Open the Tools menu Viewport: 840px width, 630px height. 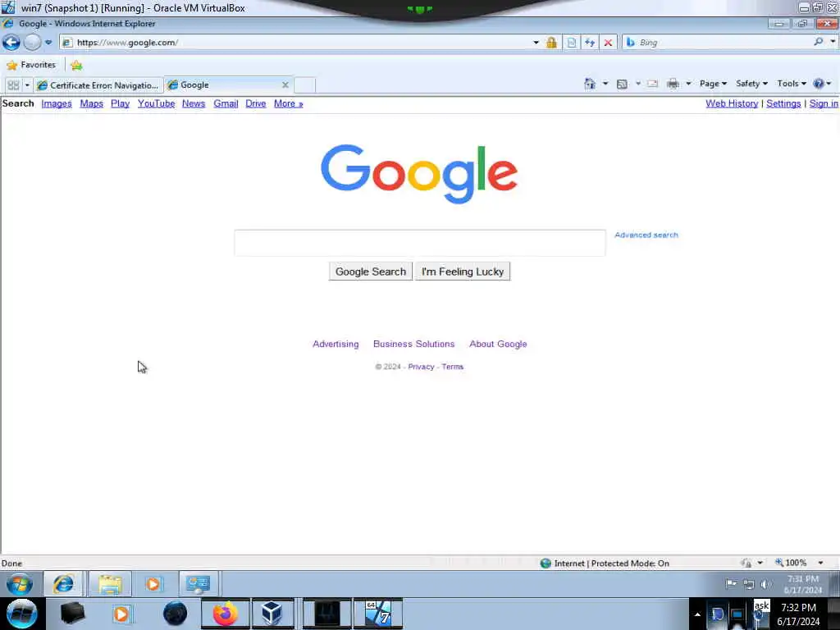pyautogui.click(x=792, y=84)
